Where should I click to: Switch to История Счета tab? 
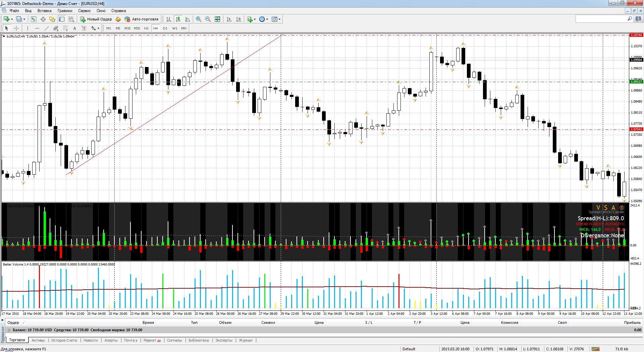[64, 340]
